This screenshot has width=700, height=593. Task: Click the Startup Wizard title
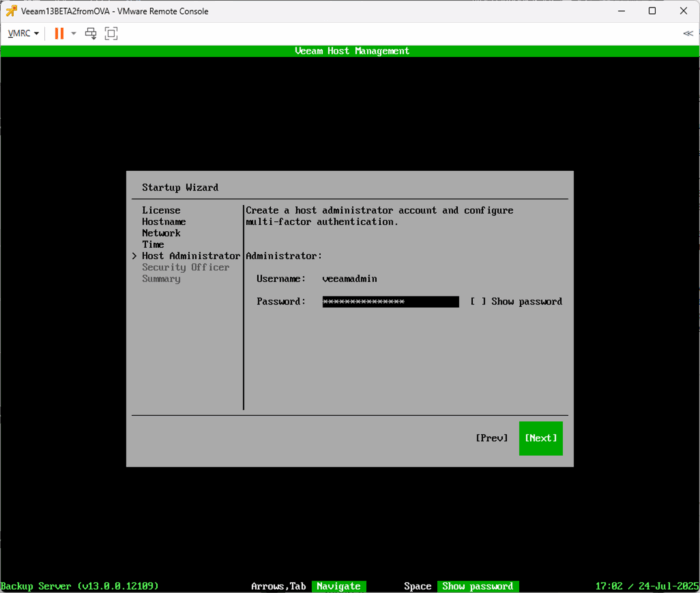coord(180,188)
